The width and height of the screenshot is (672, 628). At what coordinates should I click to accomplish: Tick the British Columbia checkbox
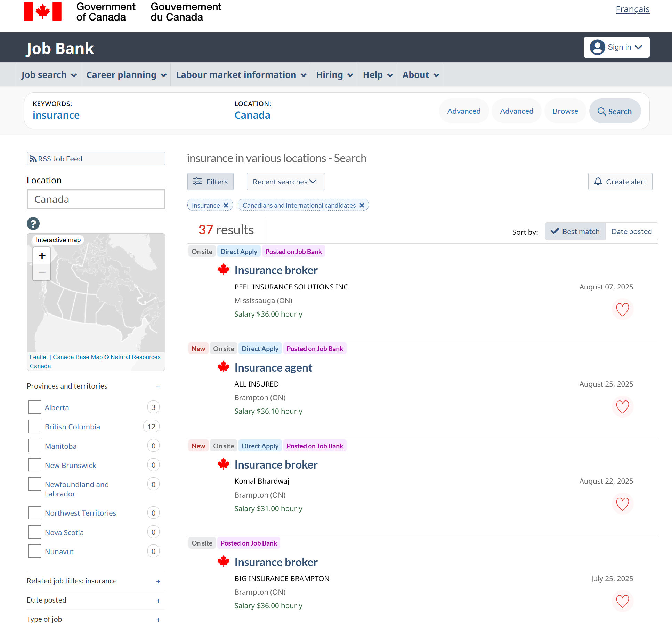tap(35, 427)
